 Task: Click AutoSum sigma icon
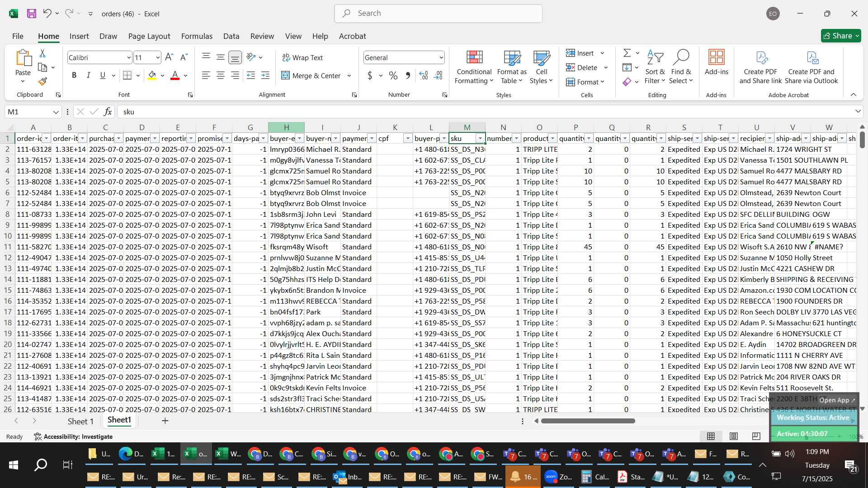coord(627,53)
